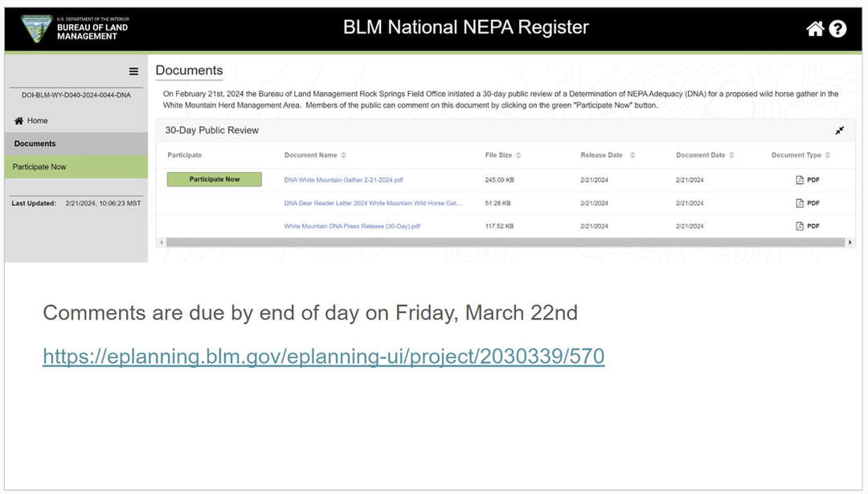Sort by Document Name column
The width and height of the screenshot is (868, 494).
coord(343,155)
